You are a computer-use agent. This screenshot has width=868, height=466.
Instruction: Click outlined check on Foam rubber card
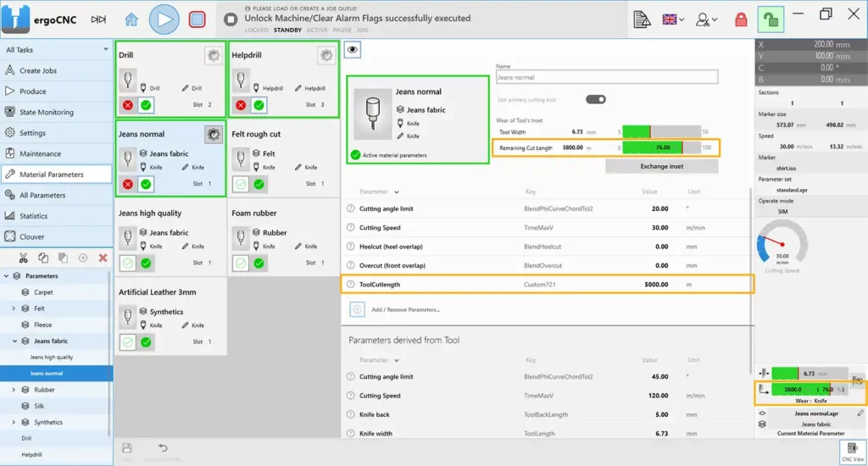241,264
